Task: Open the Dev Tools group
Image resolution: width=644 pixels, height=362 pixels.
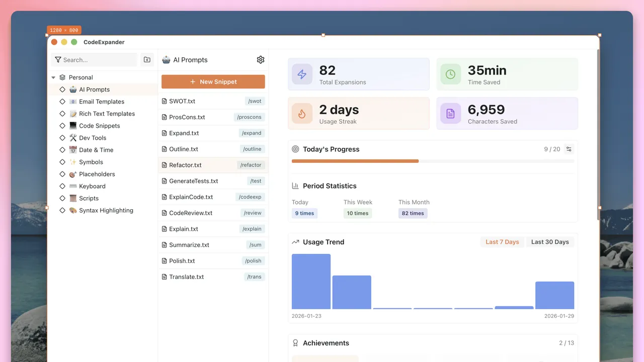Action: (103, 138)
